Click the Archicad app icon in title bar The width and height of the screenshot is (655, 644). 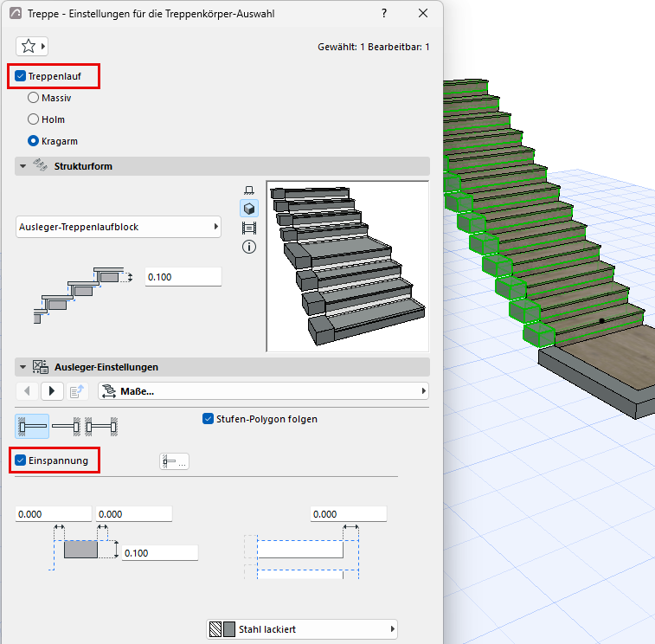click(16, 13)
